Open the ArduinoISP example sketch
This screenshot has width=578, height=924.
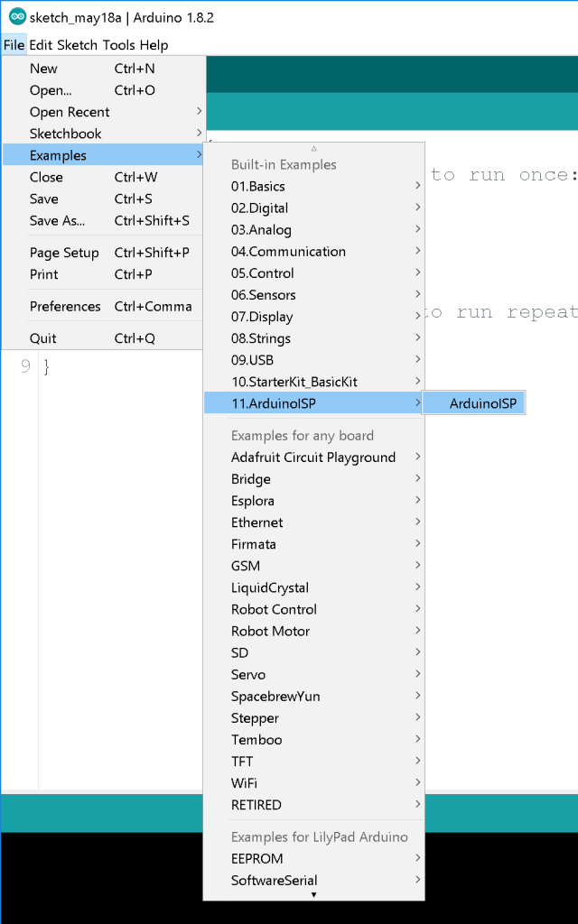[473, 403]
